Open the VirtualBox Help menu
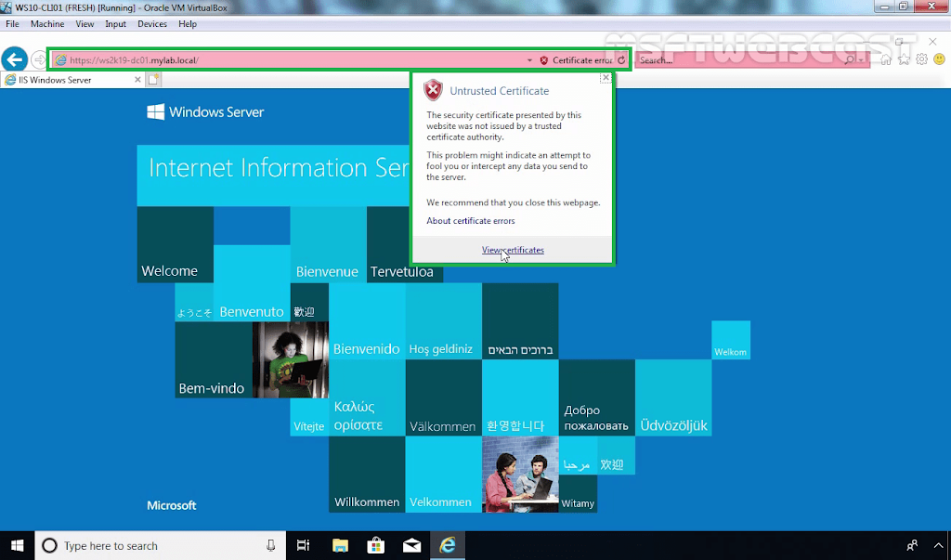Image resolution: width=951 pixels, height=560 pixels. click(x=188, y=23)
